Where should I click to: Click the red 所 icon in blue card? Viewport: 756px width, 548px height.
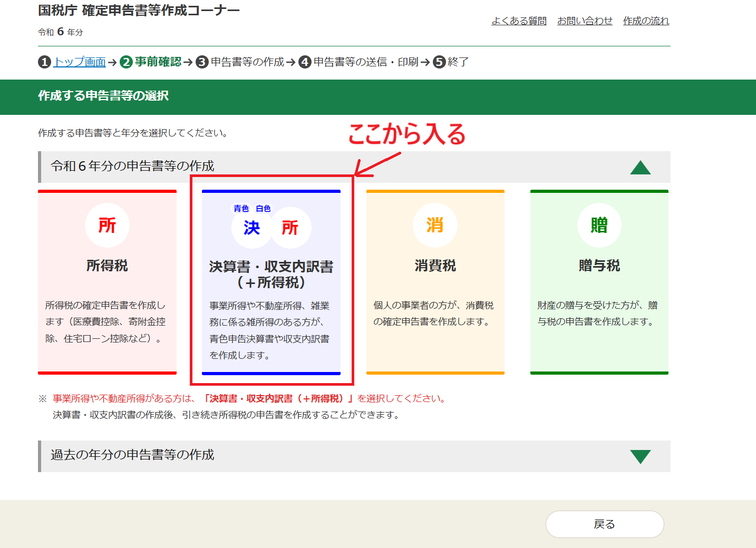point(290,228)
